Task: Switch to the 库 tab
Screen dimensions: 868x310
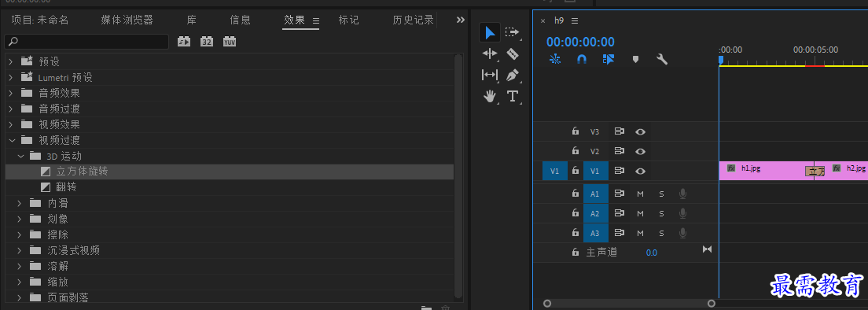Action: click(192, 20)
